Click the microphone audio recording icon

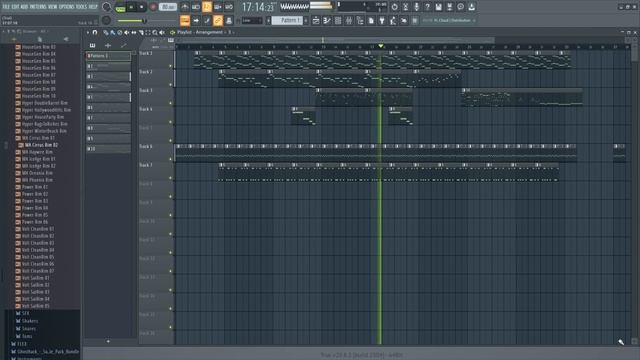(x=416, y=7)
